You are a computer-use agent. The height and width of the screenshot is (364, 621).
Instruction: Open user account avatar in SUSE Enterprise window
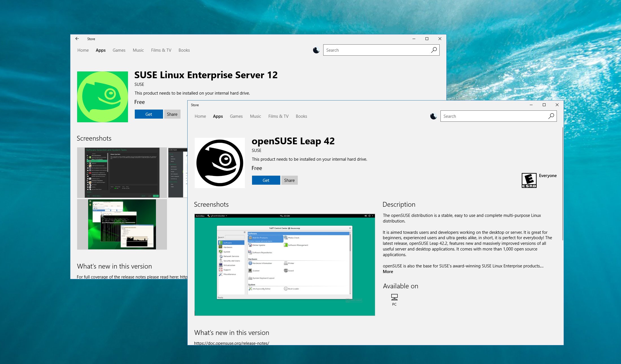tap(316, 50)
